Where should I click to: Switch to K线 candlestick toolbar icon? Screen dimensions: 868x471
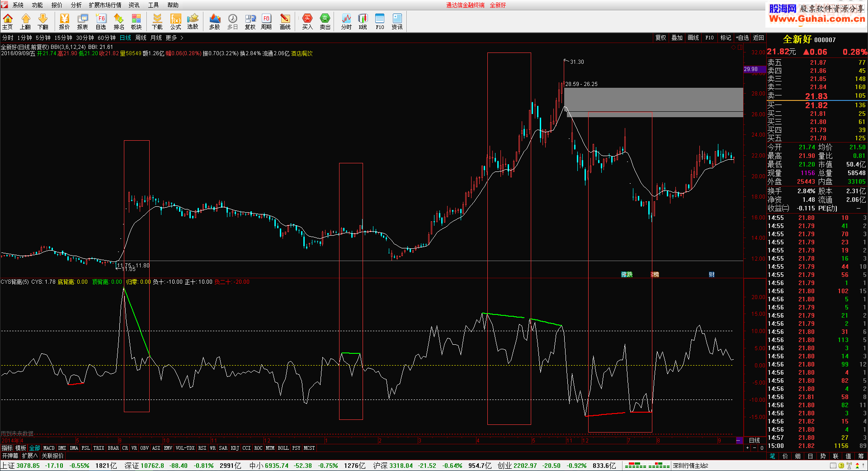click(x=363, y=21)
